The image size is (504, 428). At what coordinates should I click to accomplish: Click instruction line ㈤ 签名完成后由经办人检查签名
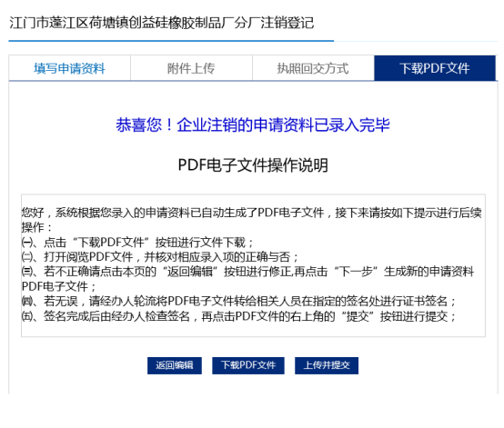[239, 316]
